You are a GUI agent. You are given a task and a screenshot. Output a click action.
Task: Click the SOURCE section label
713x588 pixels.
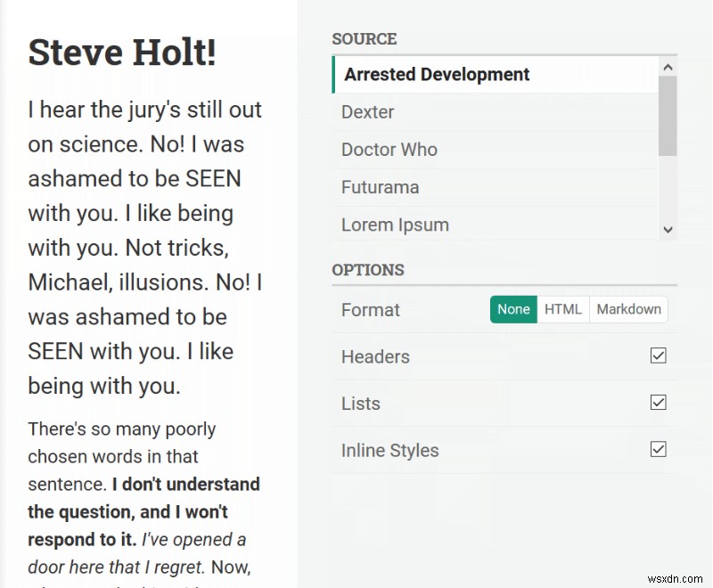pyautogui.click(x=364, y=39)
